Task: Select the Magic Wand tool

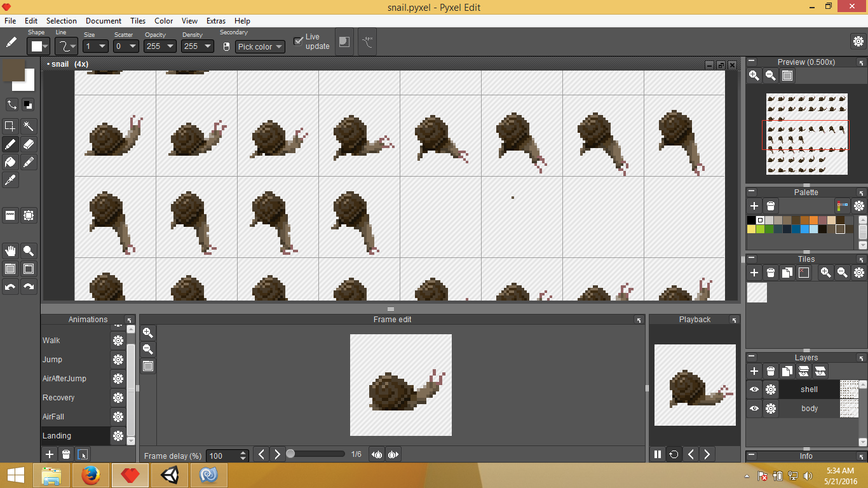Action: click(x=29, y=126)
